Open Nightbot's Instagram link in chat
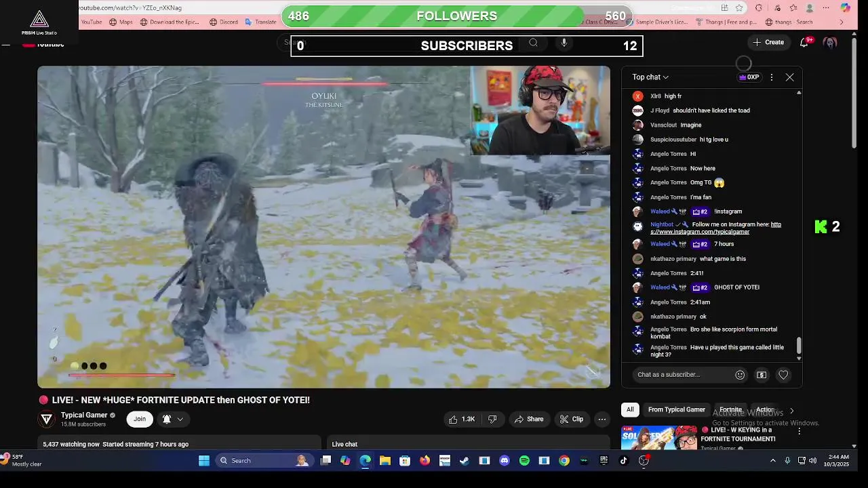Image resolution: width=868 pixels, height=488 pixels. [x=715, y=228]
